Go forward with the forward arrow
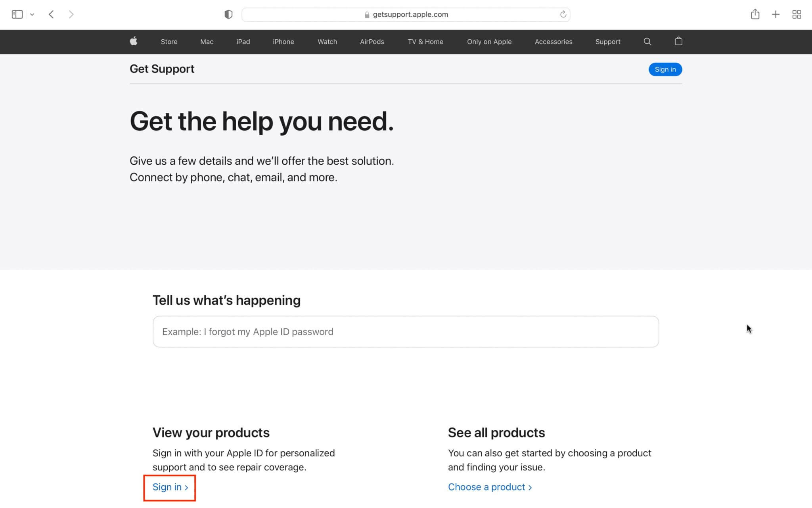The image size is (812, 508). coord(71,14)
